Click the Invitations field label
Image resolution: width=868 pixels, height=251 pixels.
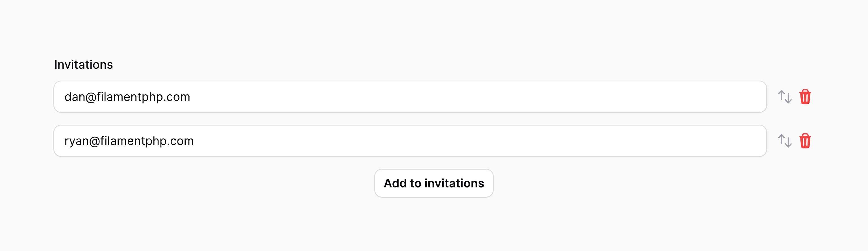coord(84,64)
